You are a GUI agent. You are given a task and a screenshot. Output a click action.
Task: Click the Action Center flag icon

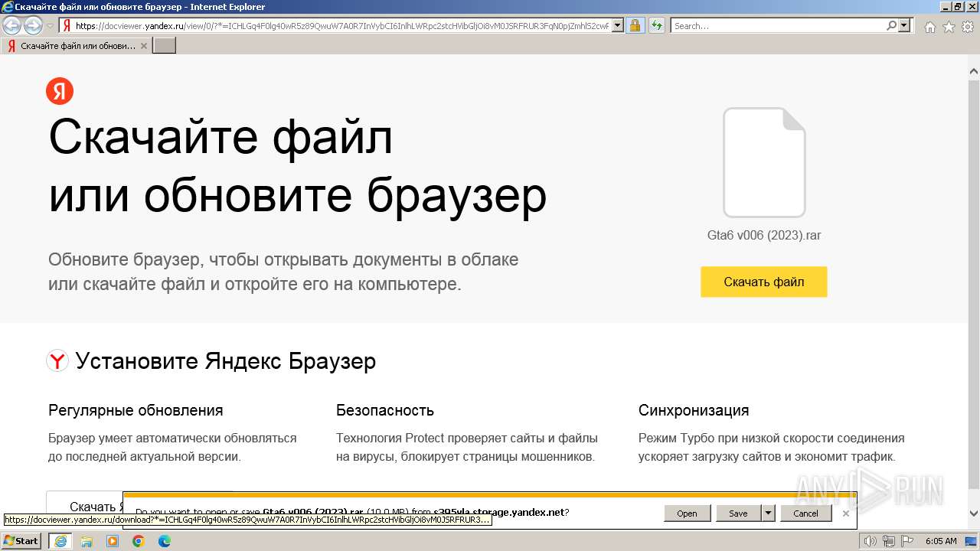pos(906,541)
